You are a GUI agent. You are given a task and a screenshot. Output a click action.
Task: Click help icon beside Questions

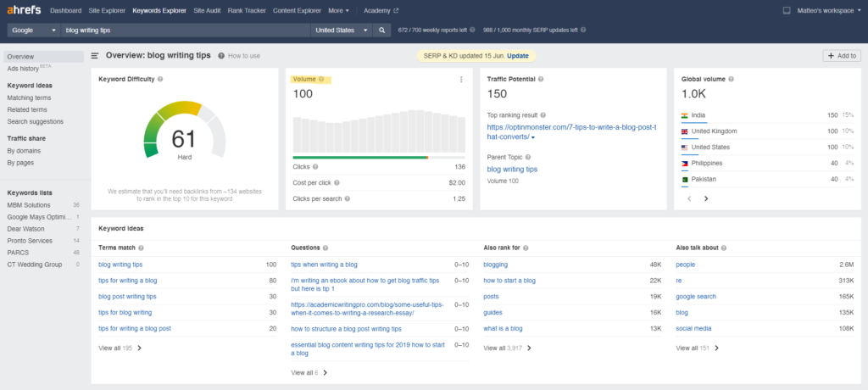click(x=325, y=248)
